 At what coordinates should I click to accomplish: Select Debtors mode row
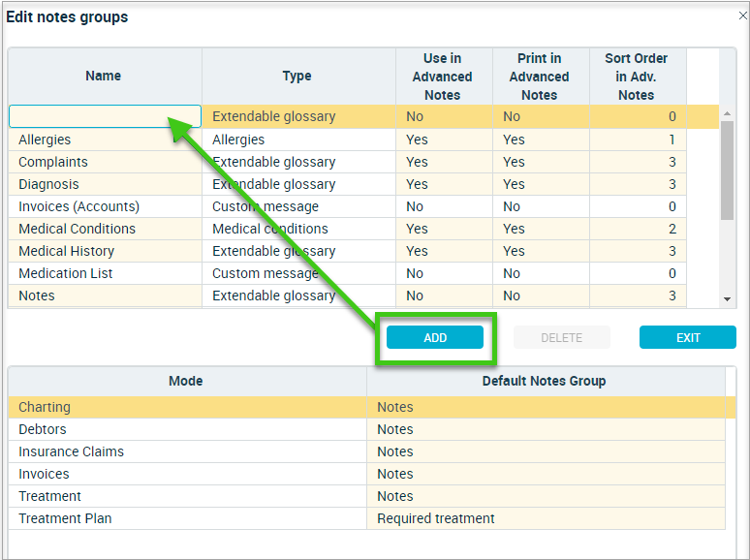click(366, 429)
